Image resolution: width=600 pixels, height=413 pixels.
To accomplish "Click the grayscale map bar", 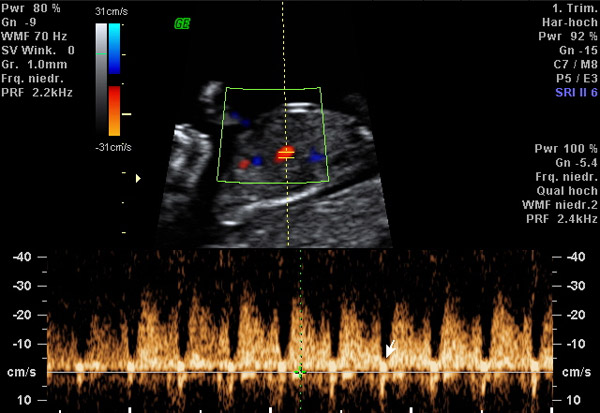I will click(101, 80).
